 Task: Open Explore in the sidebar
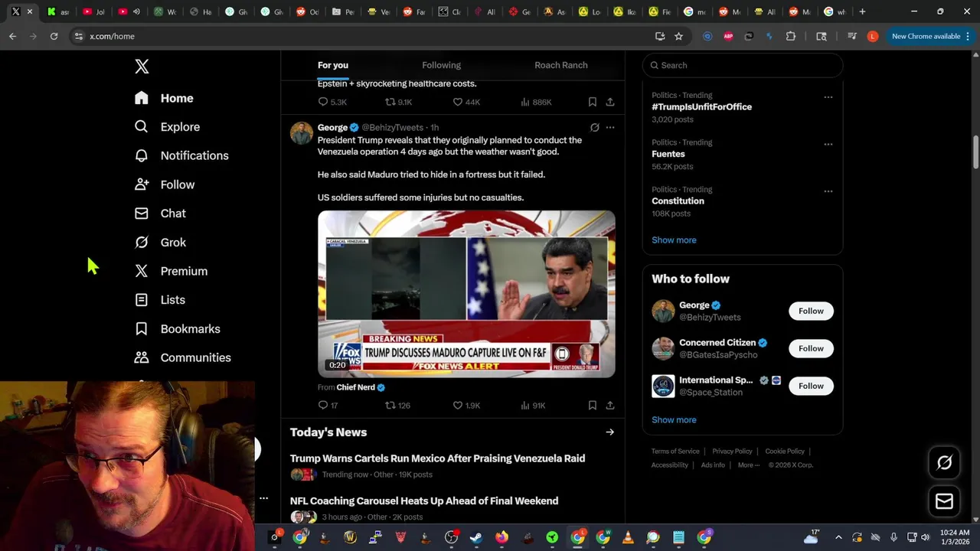[167, 127]
